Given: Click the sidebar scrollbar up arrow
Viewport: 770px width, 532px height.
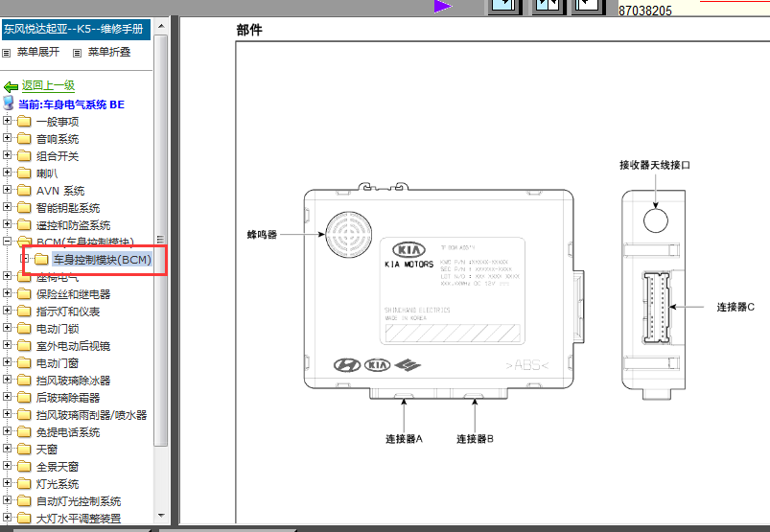Looking at the screenshot, I should (161, 26).
